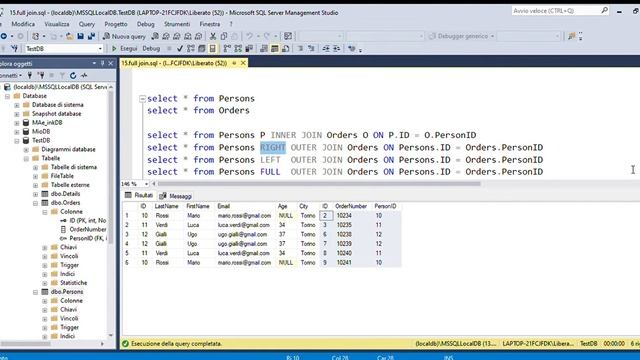
Task: Open the Query menu
Action: 87,24
